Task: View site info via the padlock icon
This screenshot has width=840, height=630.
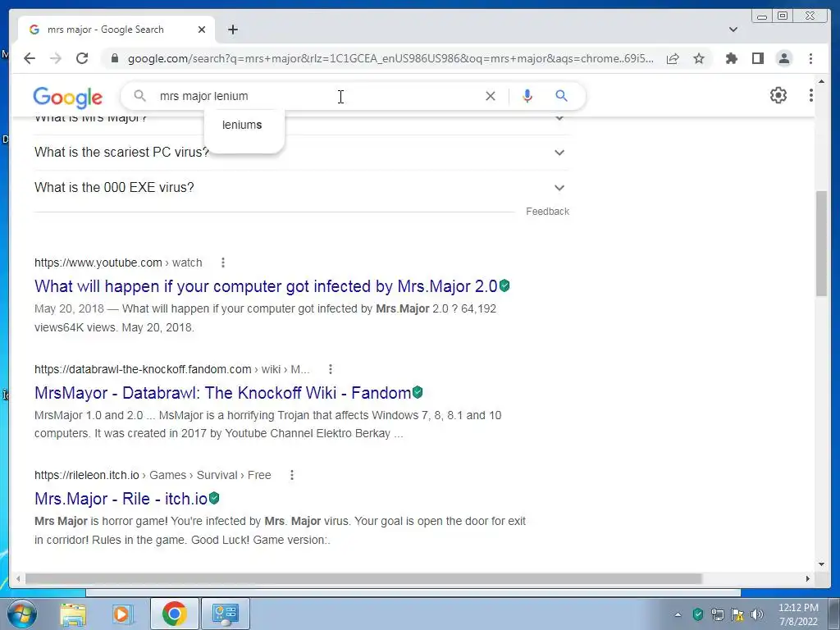Action: pyautogui.click(x=114, y=58)
